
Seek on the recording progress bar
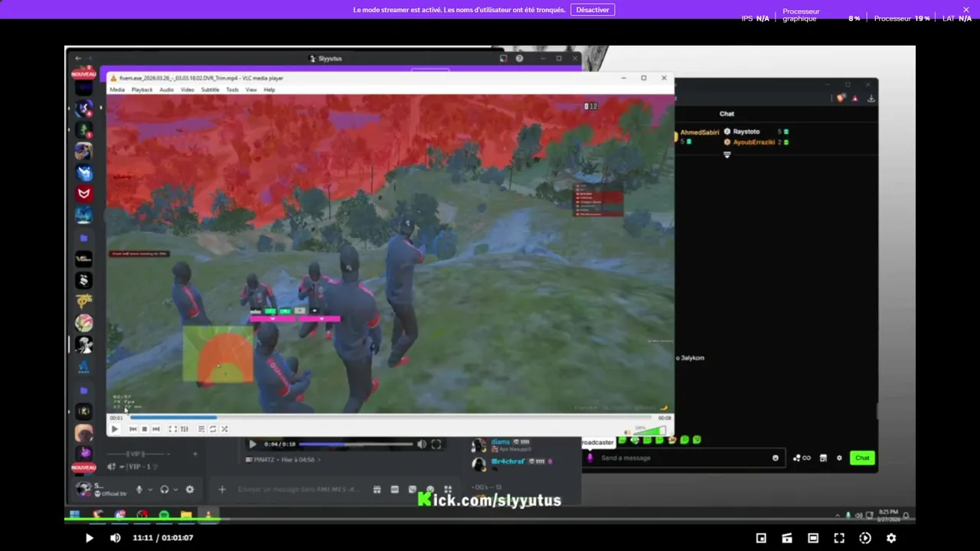[x=490, y=520]
